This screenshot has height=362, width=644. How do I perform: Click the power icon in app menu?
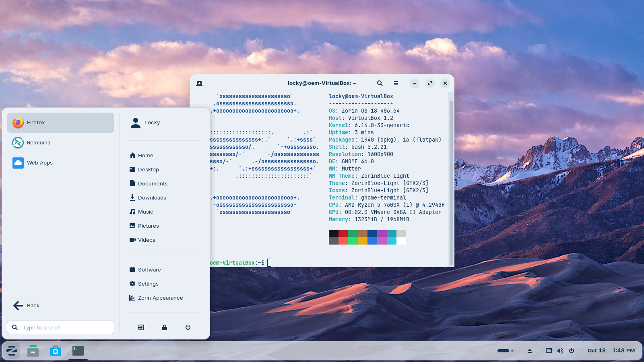tap(188, 327)
